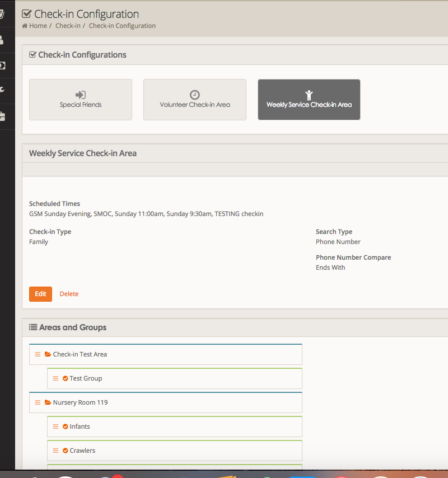Click the check-circle icon next to Test Group
Screen dimensions: 448x478
(66, 378)
